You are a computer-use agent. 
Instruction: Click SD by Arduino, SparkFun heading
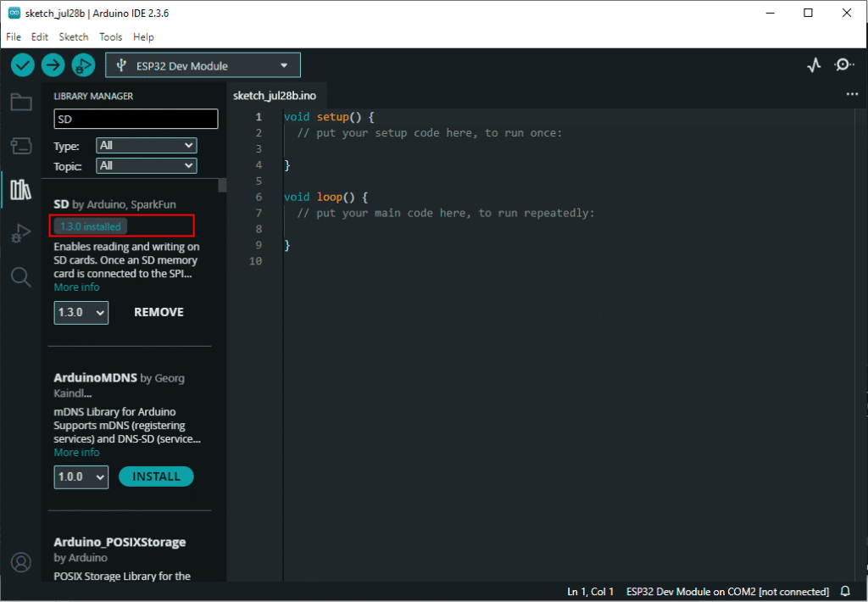click(x=114, y=204)
